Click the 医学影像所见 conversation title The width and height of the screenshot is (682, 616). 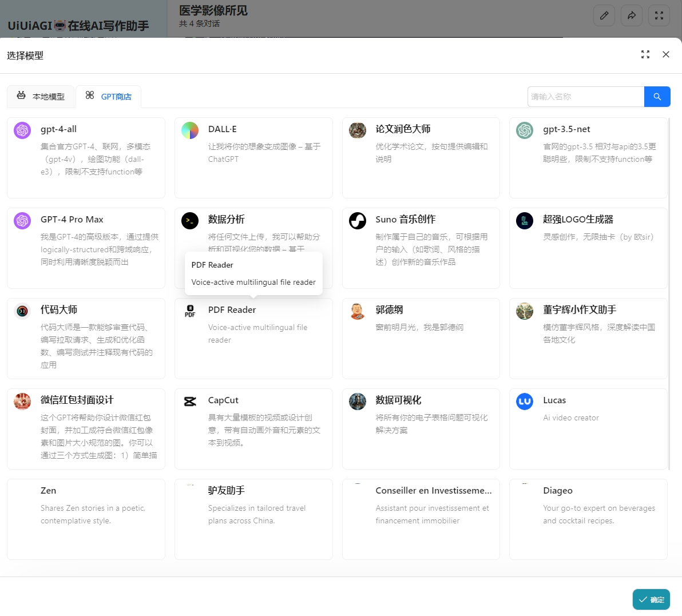coord(213,10)
